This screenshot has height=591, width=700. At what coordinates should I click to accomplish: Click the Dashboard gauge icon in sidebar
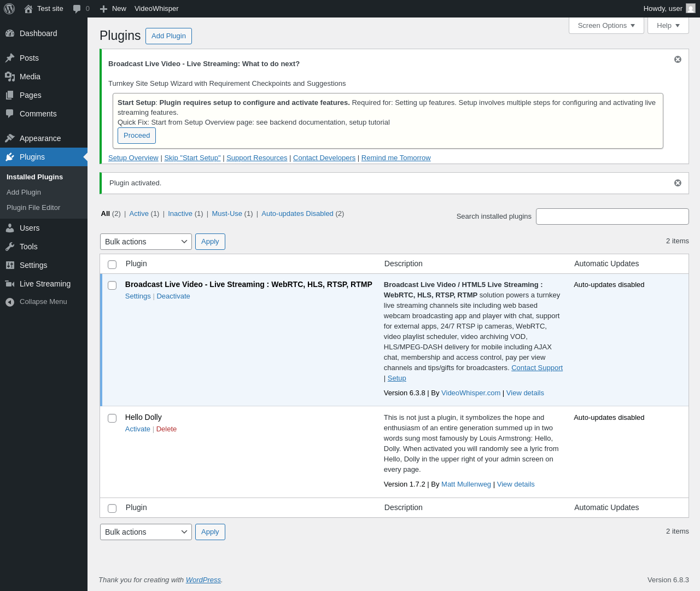click(x=10, y=33)
